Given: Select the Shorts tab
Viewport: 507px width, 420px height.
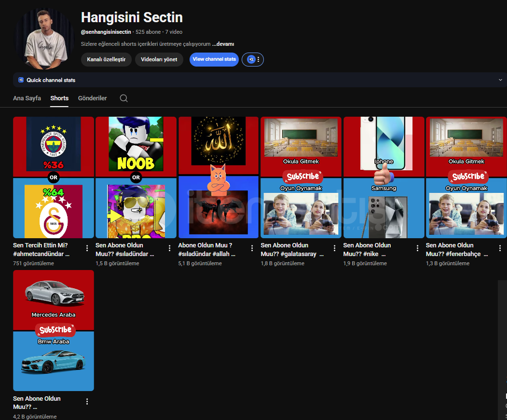Looking at the screenshot, I should (59, 98).
